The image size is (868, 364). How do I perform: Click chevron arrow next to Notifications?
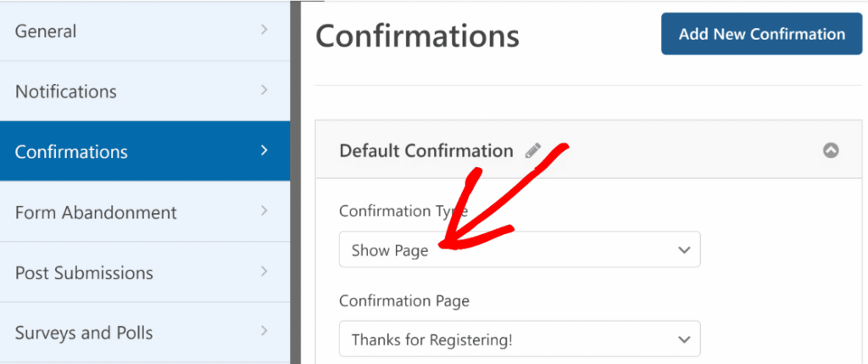pyautogui.click(x=264, y=90)
